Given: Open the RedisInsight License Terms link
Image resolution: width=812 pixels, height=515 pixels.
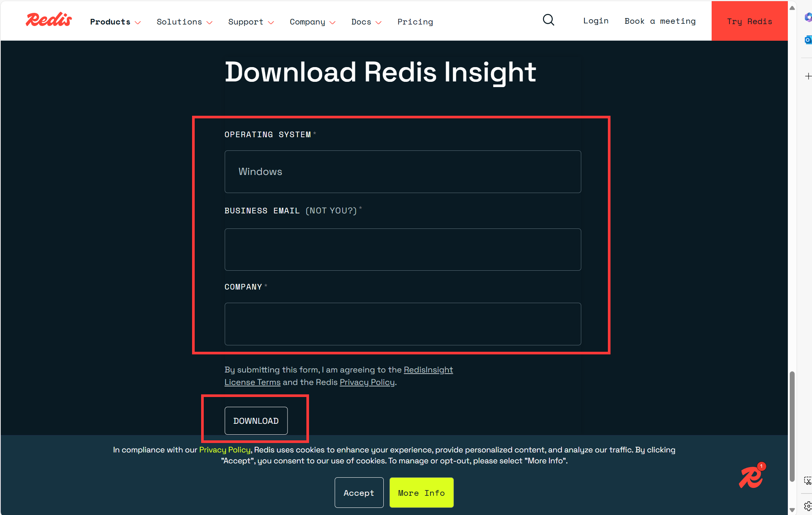Looking at the screenshot, I should (428, 370).
